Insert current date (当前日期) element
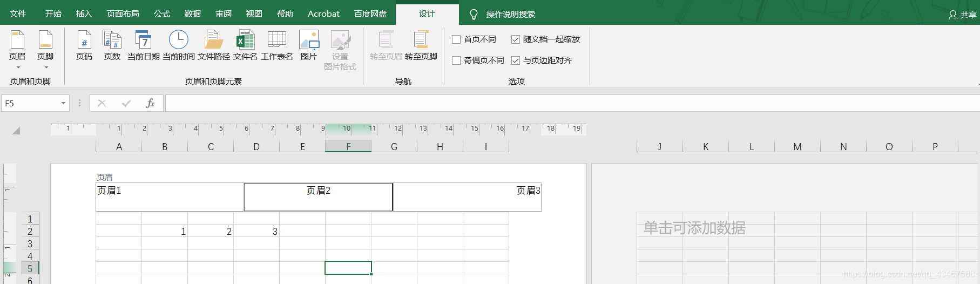The width and height of the screenshot is (980, 284). [144, 45]
